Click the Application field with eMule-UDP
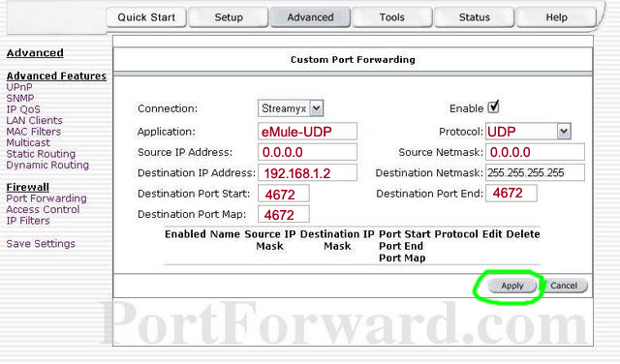The height and width of the screenshot is (364, 620). click(308, 132)
